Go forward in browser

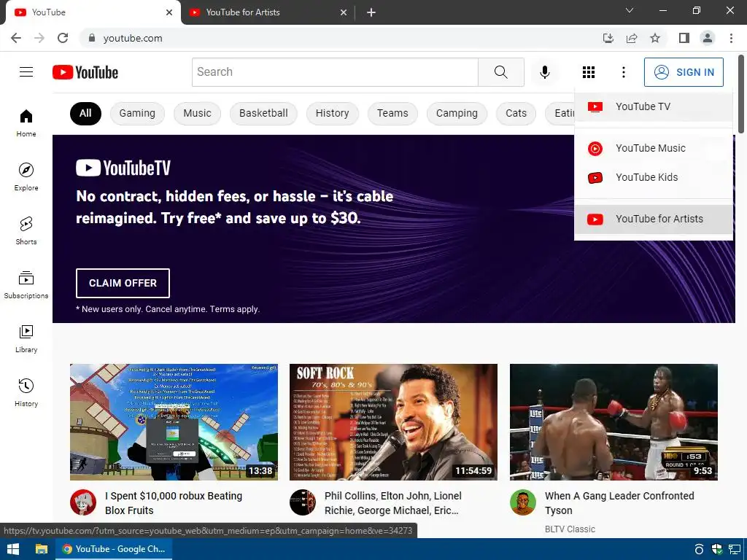39,38
